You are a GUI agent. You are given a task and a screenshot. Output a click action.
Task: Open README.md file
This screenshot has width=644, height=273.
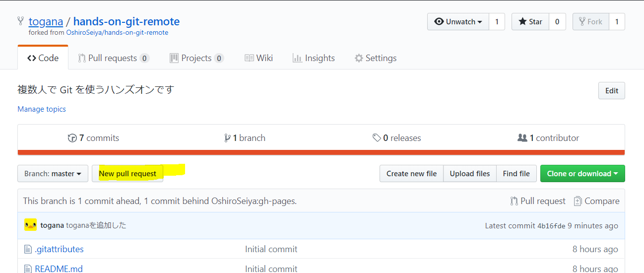59,269
